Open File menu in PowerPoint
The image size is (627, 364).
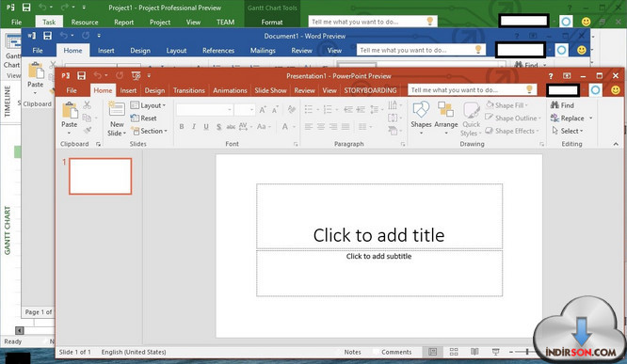tap(72, 90)
